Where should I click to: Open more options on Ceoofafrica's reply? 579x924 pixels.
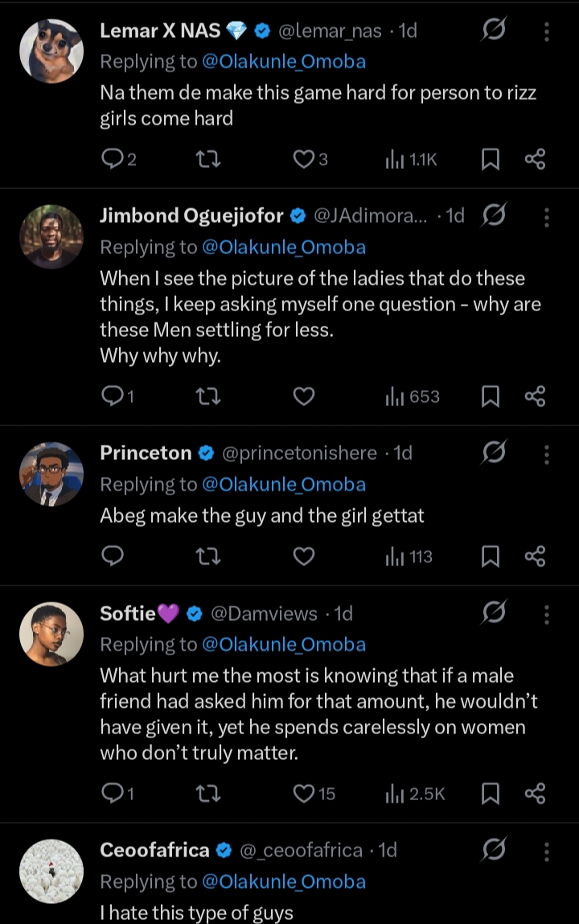click(x=547, y=851)
